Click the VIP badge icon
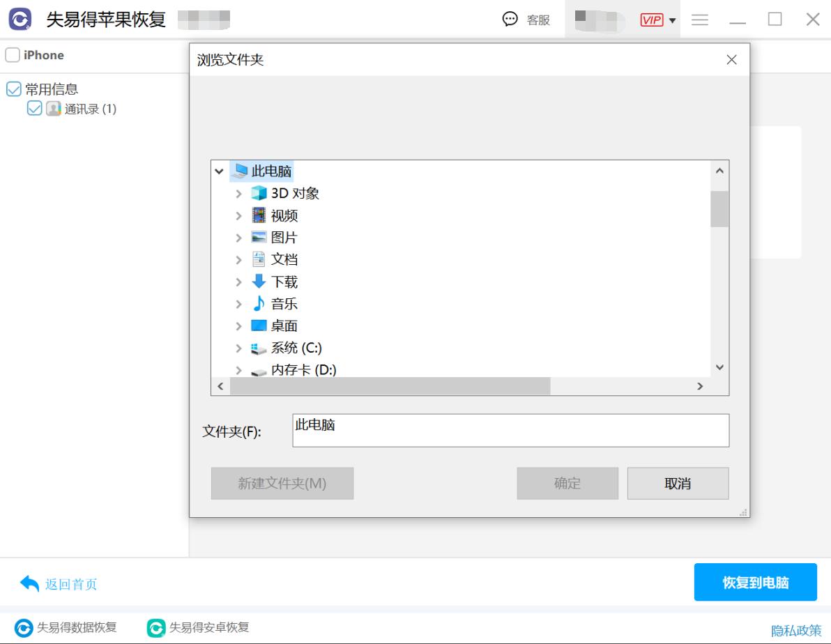831x644 pixels. [651, 20]
